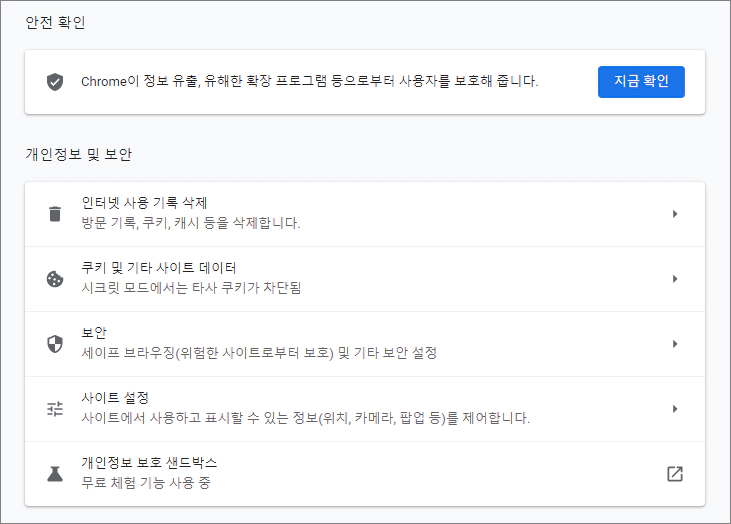Click the 세이프 브라우징 description text

click(259, 353)
